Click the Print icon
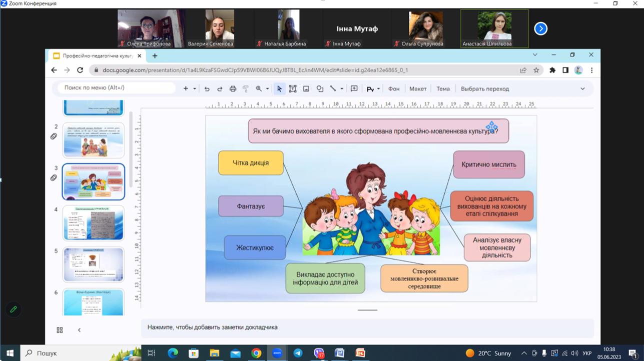Viewport: 644px width, 361px height. click(x=233, y=89)
